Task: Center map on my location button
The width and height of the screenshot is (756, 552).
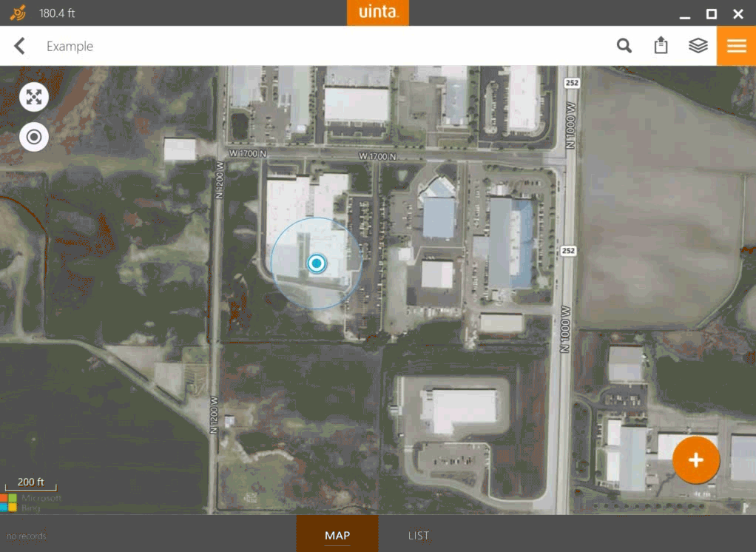Action: point(34,136)
